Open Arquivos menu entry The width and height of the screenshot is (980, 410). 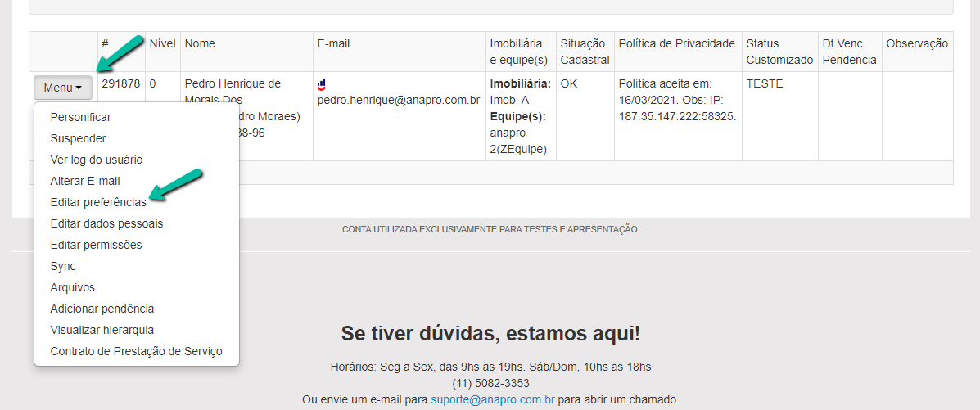point(72,287)
